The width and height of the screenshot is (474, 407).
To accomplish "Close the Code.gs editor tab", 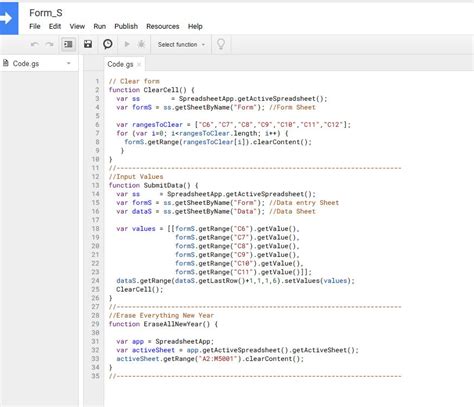I will (139, 64).
